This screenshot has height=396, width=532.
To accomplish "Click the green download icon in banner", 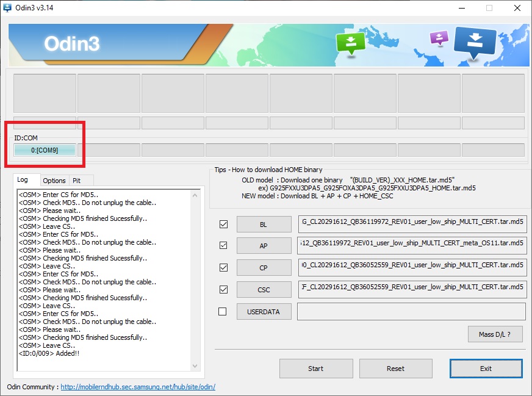I will [350, 43].
